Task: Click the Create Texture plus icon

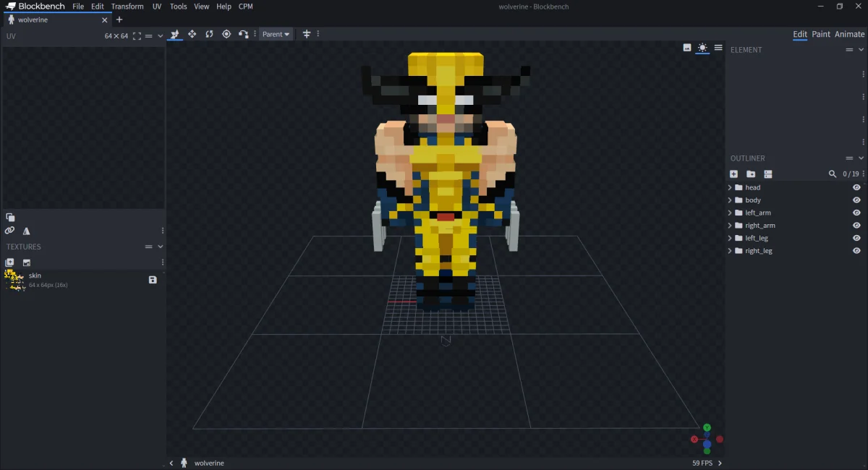Action: (x=9, y=262)
